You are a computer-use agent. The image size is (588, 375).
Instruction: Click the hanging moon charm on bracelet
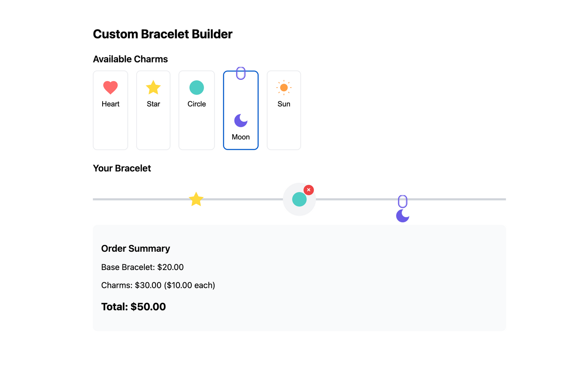click(403, 216)
